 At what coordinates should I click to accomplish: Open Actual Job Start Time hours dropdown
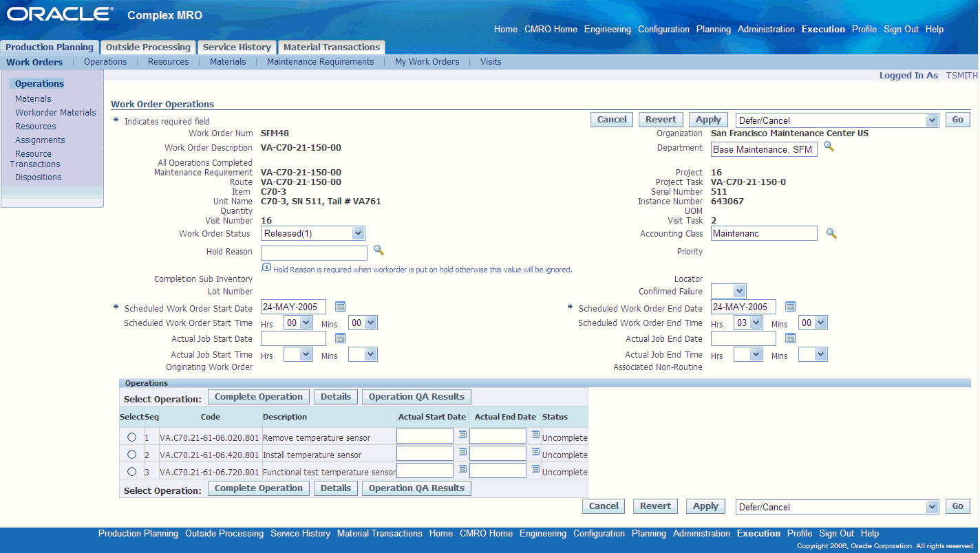coord(298,355)
